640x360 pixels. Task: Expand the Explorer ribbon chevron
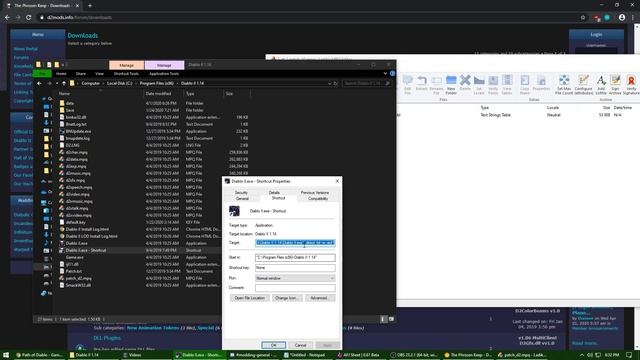385,73
